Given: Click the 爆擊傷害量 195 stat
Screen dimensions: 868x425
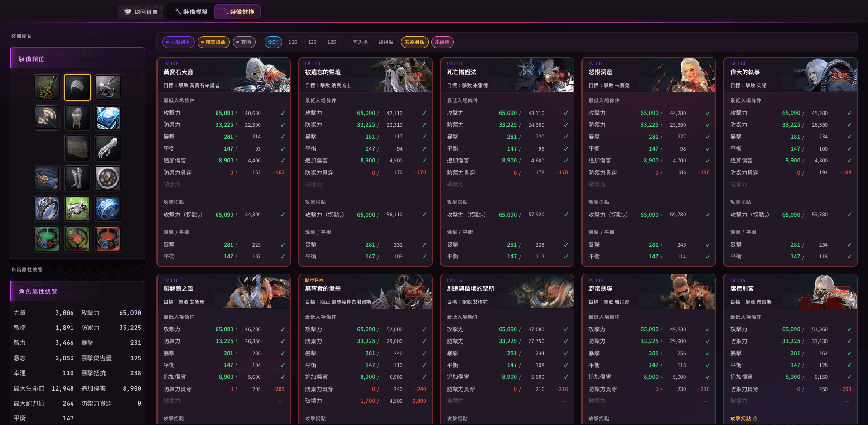Looking at the screenshot, I should click(111, 358).
